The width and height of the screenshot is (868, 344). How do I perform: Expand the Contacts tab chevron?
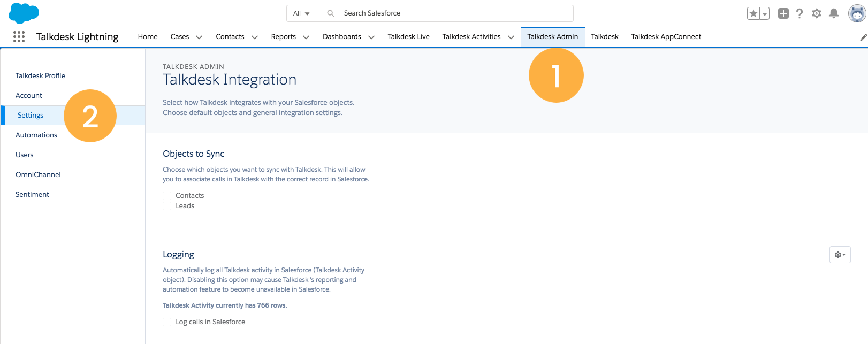[x=255, y=37]
